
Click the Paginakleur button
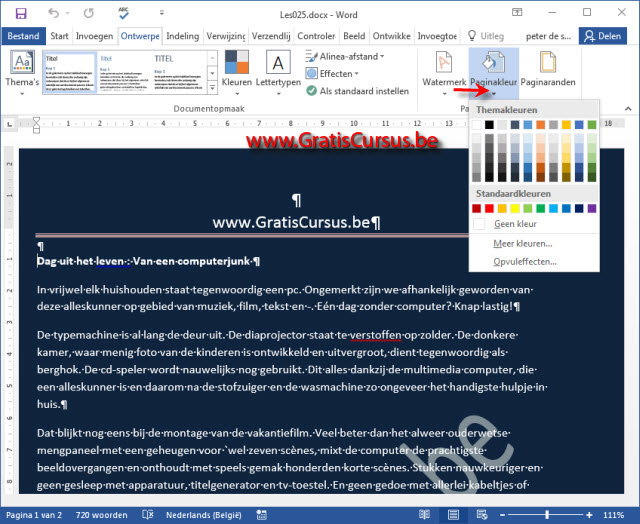pyautogui.click(x=493, y=73)
